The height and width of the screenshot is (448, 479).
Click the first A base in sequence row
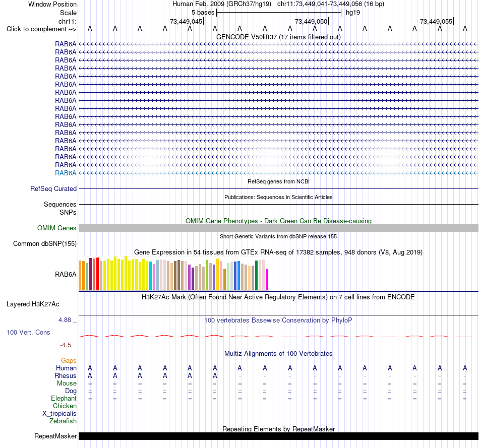(x=90, y=28)
